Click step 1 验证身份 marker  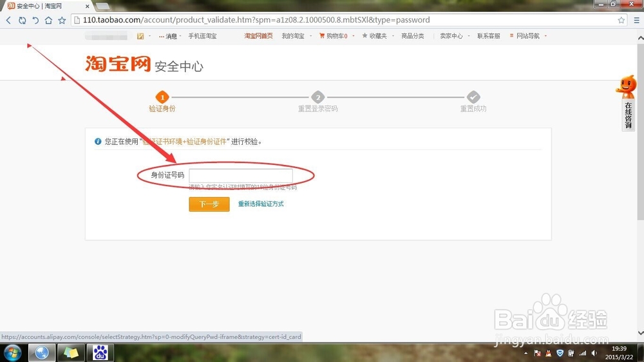(x=162, y=97)
